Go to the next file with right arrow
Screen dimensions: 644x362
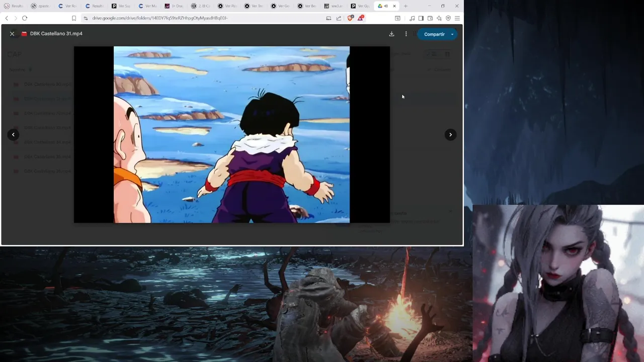pos(450,134)
